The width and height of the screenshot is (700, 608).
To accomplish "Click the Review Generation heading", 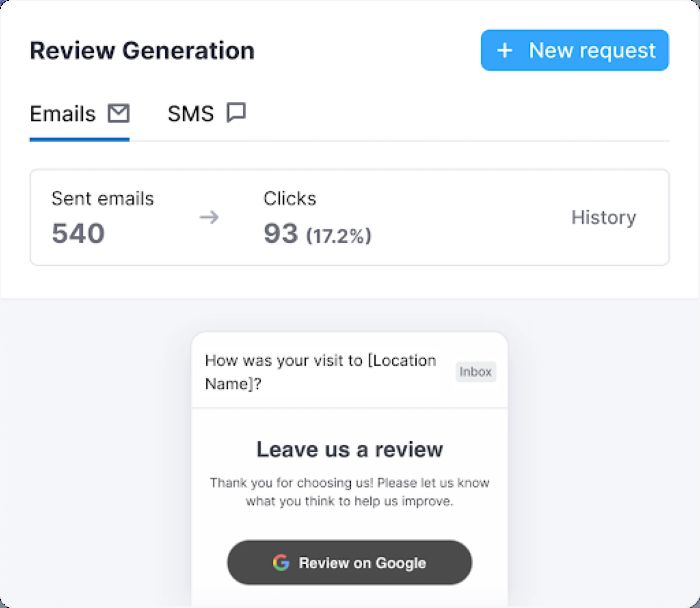I will click(x=142, y=50).
